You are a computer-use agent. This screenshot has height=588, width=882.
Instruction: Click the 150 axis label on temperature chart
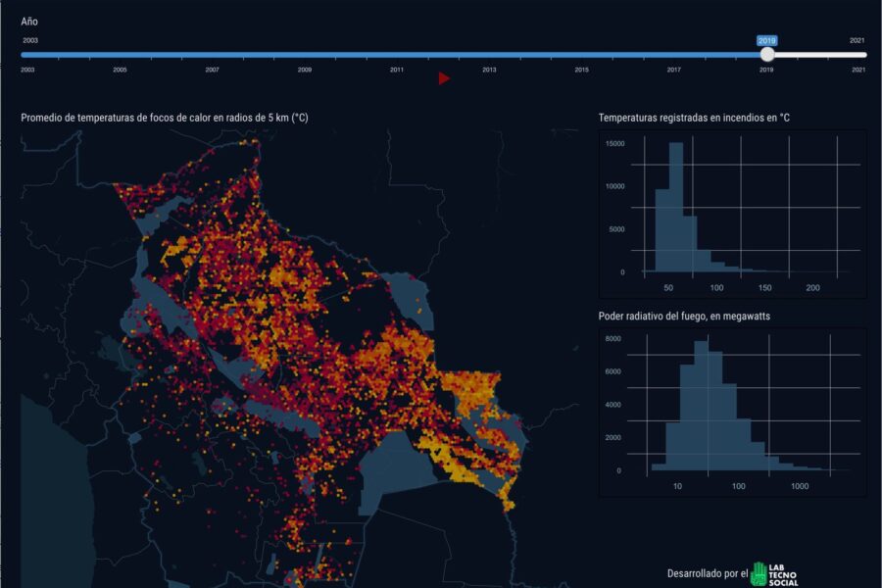click(764, 288)
